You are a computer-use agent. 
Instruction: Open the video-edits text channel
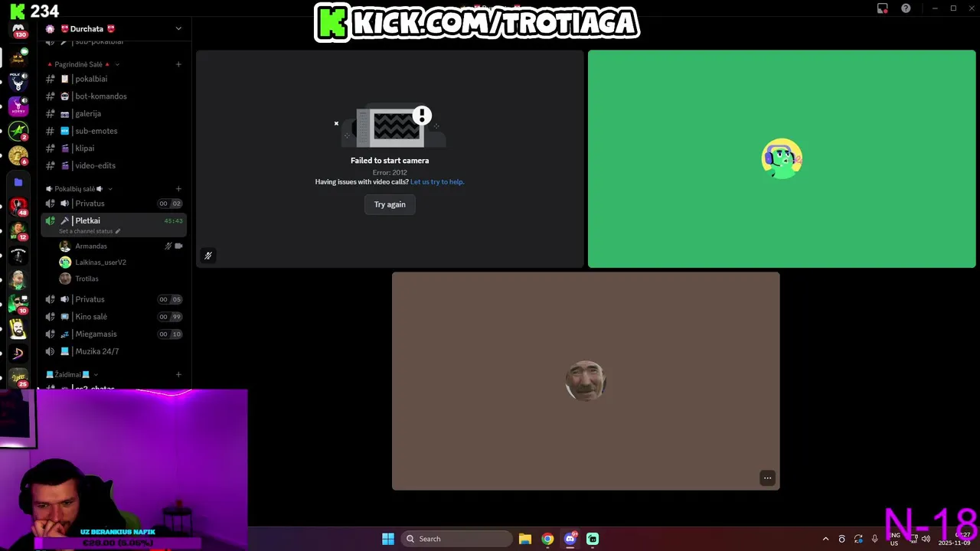[x=115, y=165]
